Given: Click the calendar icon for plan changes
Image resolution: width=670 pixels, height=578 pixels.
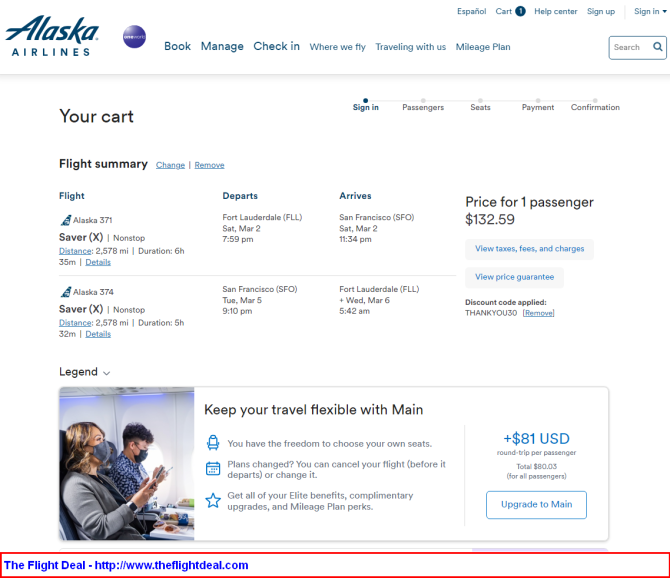Looking at the screenshot, I should [x=213, y=469].
